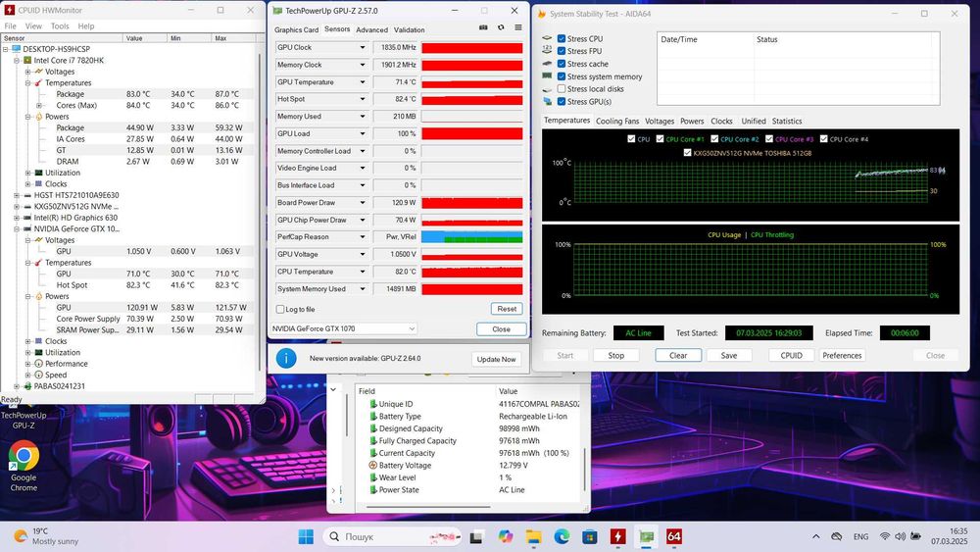The image size is (980, 552).
Task: Open the Tools menu in HWMonitor
Action: [x=60, y=25]
